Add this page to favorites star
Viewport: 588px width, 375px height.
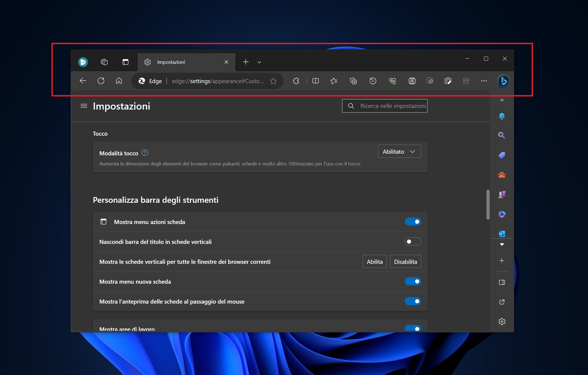pos(273,81)
